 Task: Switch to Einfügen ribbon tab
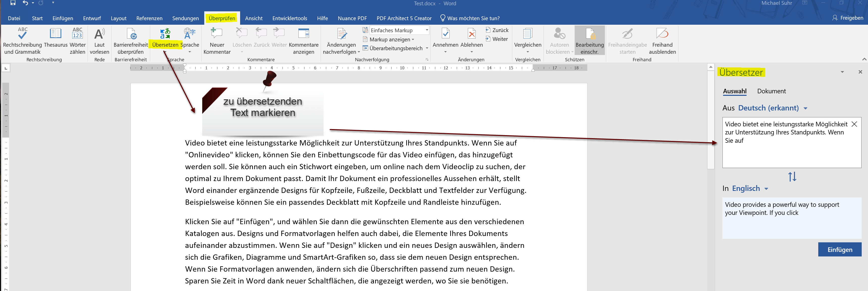[x=63, y=18]
